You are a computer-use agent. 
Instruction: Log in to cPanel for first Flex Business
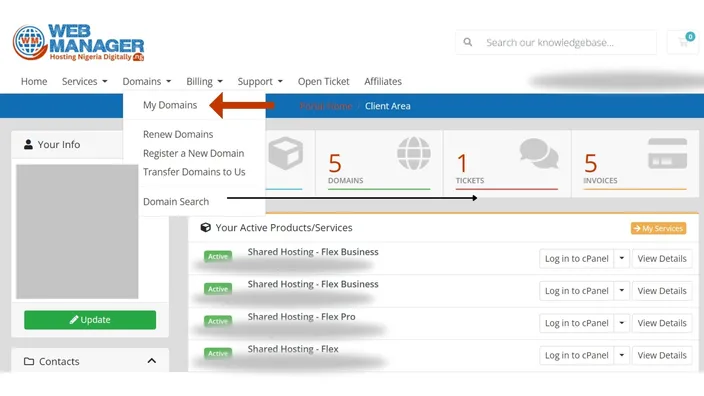576,259
